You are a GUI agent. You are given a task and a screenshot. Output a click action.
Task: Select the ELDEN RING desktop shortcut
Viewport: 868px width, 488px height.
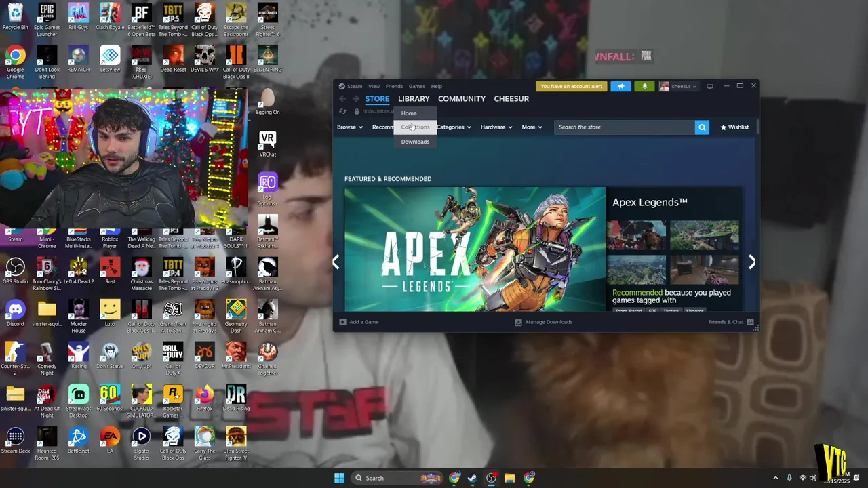point(267,59)
